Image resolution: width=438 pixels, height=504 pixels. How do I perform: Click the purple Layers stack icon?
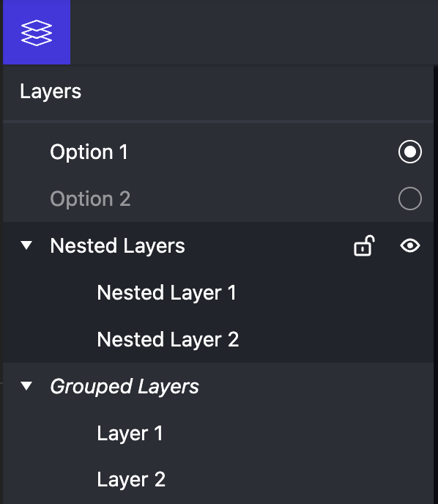pos(37,32)
